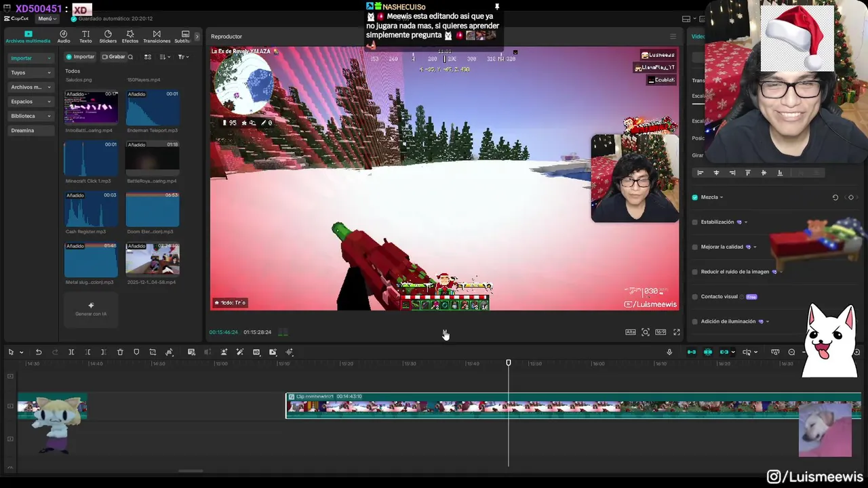Click the Grabar button
The image size is (868, 488).
click(x=113, y=57)
